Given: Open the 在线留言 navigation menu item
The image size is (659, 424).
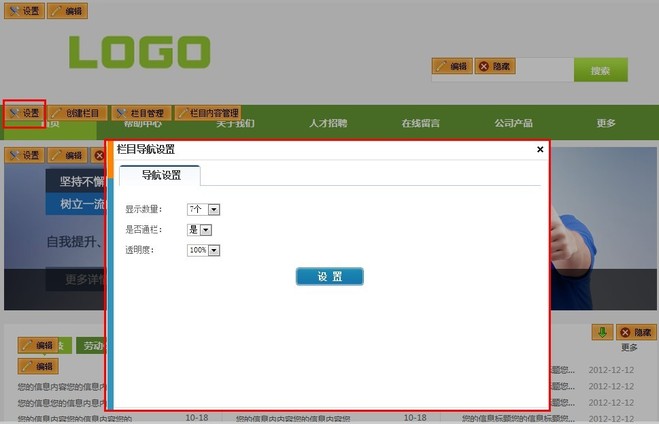Looking at the screenshot, I should pos(420,123).
